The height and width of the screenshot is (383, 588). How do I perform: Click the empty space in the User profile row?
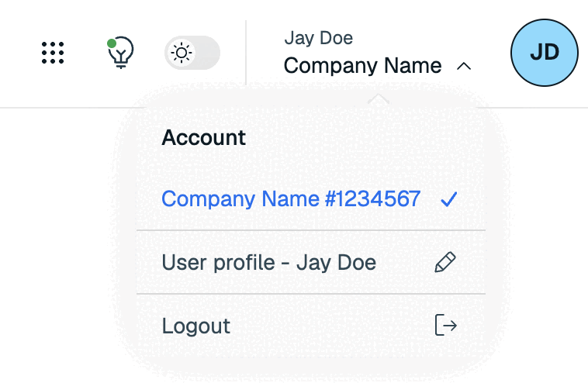tap(405, 262)
